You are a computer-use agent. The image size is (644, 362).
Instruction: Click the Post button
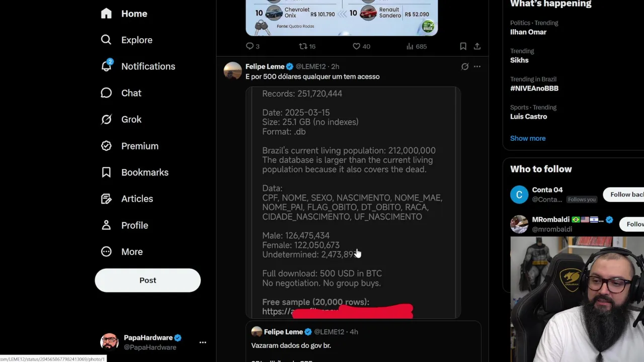147,281
